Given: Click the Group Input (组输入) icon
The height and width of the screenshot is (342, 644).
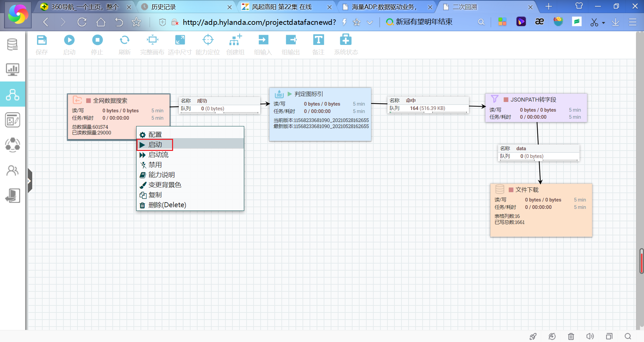Looking at the screenshot, I should (x=263, y=40).
